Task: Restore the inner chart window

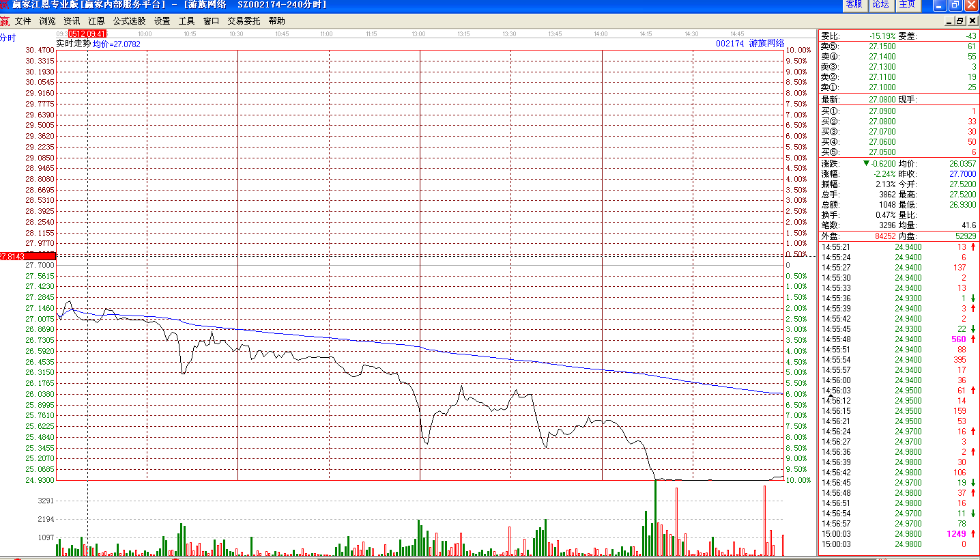Action: point(961,21)
